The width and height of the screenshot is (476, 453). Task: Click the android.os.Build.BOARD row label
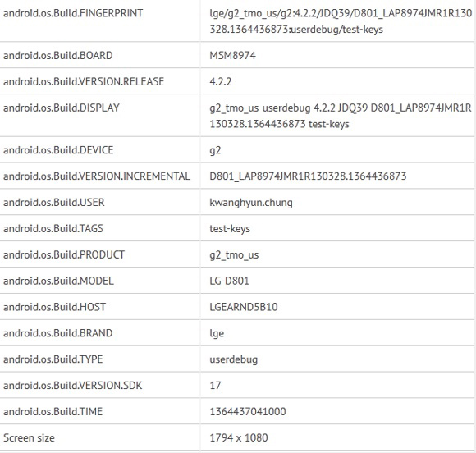pos(58,55)
